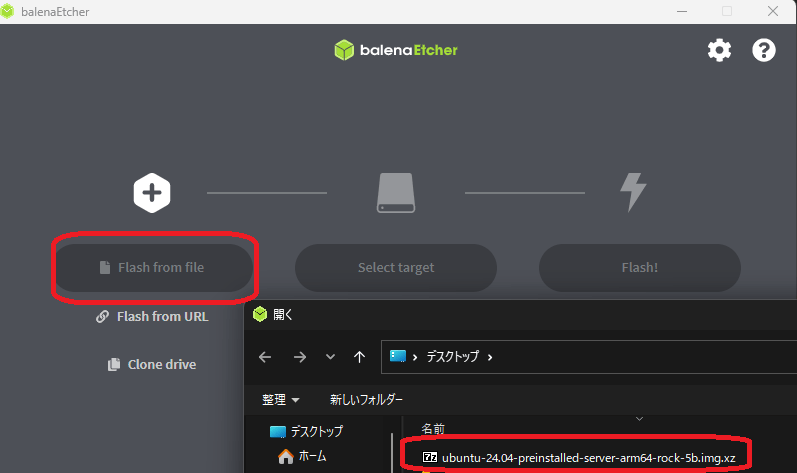Go back in the file dialog
Screen dimensions: 797x473
[x=265, y=357]
